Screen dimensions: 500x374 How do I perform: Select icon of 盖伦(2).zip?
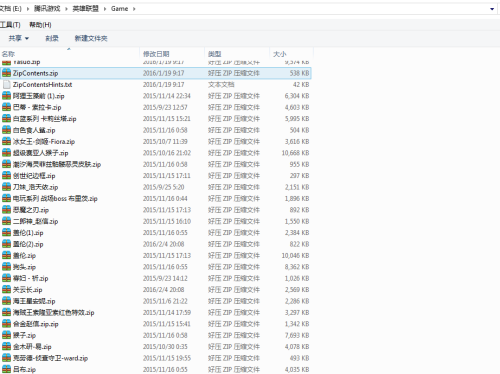6,244
